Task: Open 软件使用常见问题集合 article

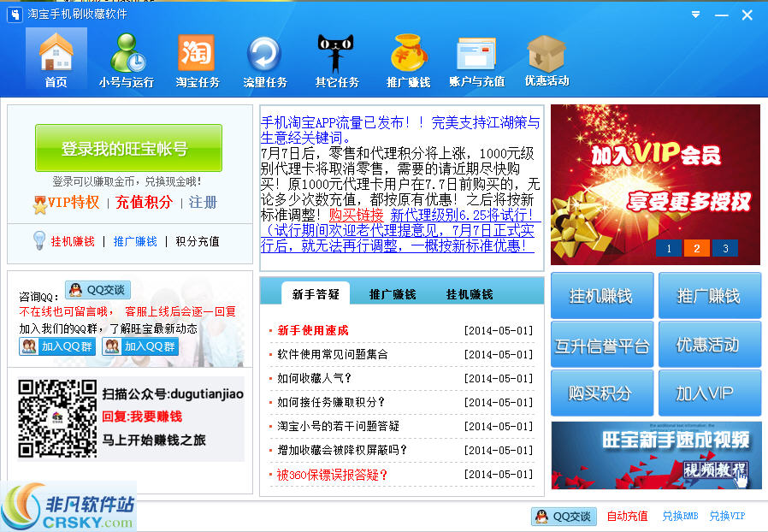Action: coord(333,354)
